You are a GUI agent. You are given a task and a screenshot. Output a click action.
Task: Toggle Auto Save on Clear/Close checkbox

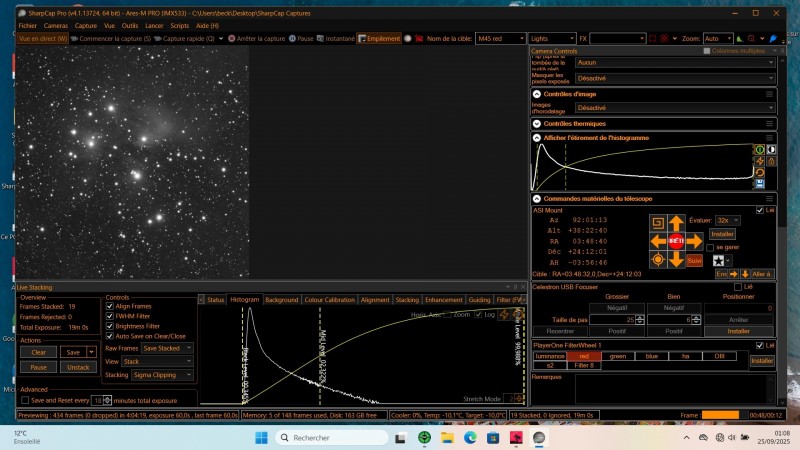click(x=110, y=336)
